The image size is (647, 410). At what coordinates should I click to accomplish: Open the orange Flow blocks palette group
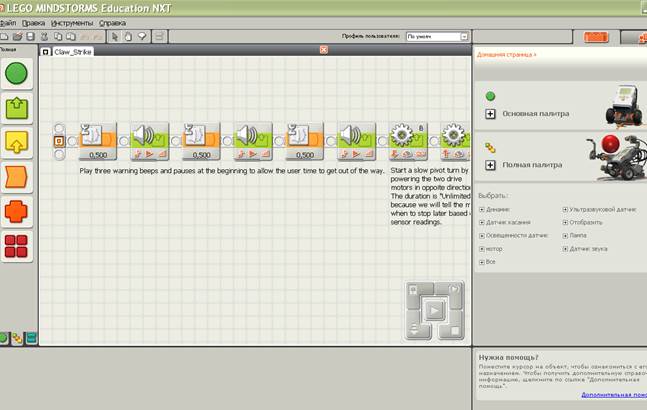17,177
